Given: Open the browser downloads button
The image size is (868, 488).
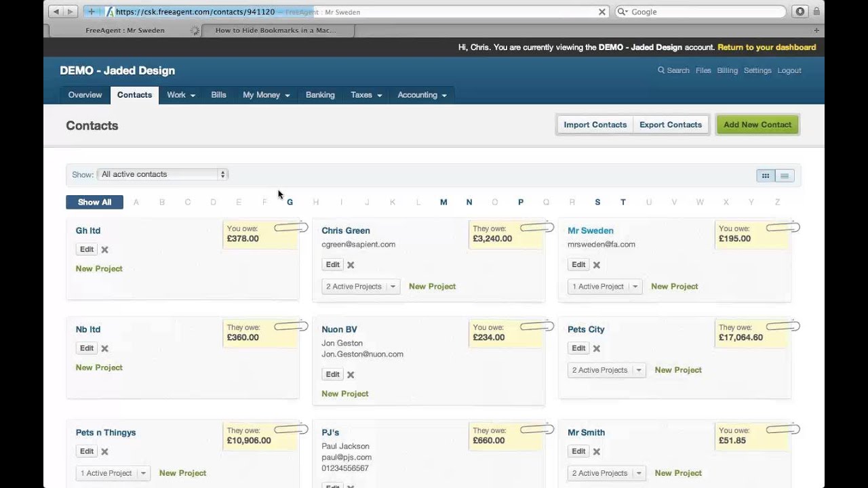Looking at the screenshot, I should (x=800, y=12).
